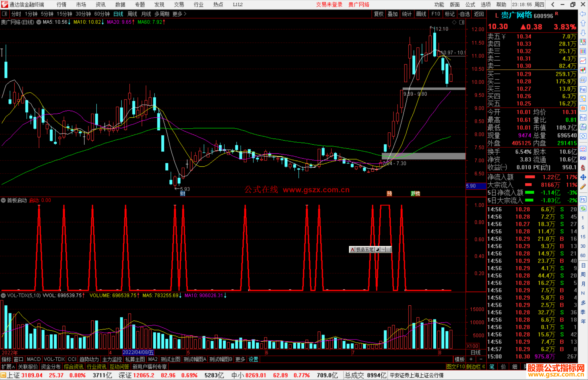Click the panel layout icon at chart top-right
588x380 pixels.
pos(462,22)
